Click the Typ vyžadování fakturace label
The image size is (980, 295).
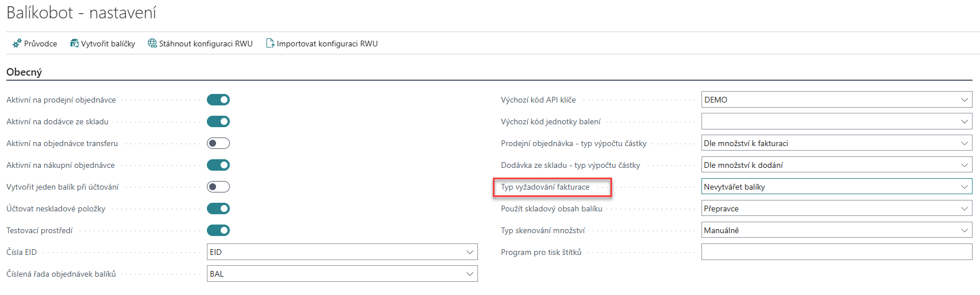(545, 187)
